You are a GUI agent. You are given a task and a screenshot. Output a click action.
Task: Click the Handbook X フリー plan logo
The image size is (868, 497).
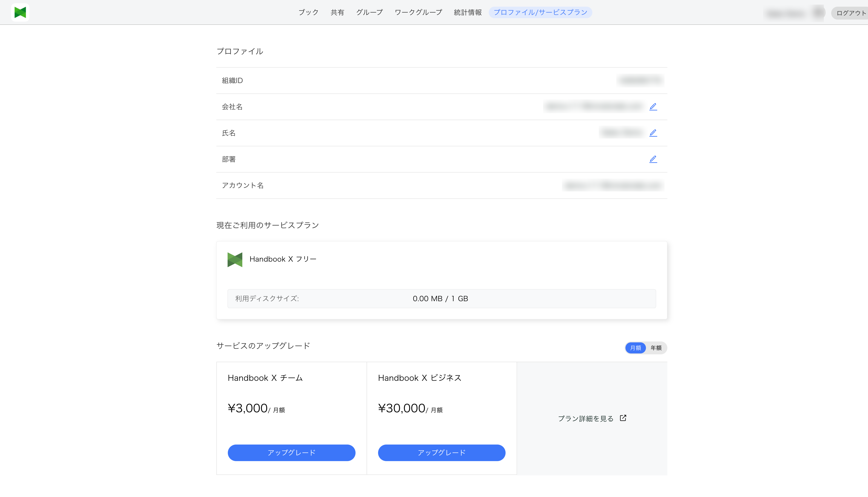pos(235,259)
